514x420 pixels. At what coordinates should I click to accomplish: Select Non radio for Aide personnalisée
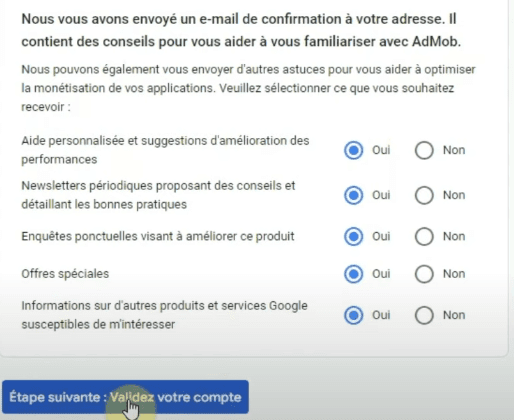[x=424, y=150]
